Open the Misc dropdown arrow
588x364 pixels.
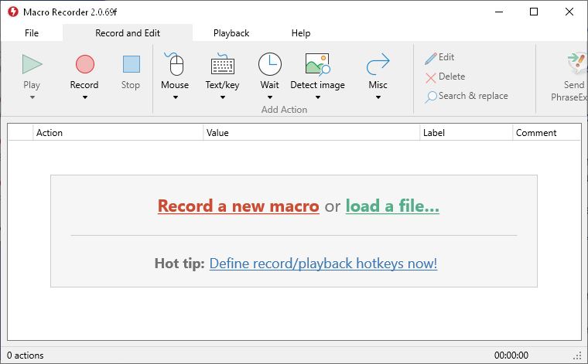tap(378, 97)
